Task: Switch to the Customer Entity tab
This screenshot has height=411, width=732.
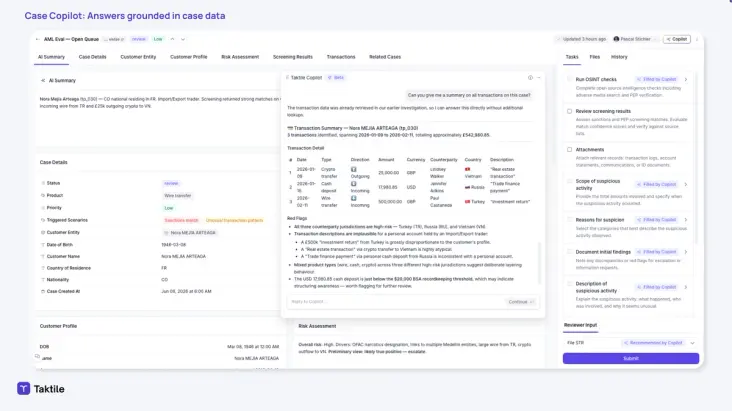Action: [x=138, y=57]
